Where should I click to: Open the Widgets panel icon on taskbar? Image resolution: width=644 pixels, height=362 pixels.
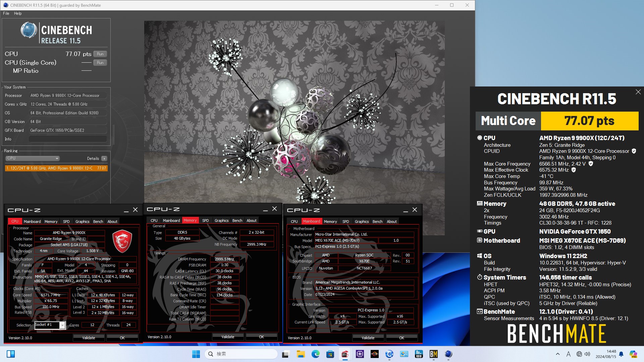click(11, 354)
